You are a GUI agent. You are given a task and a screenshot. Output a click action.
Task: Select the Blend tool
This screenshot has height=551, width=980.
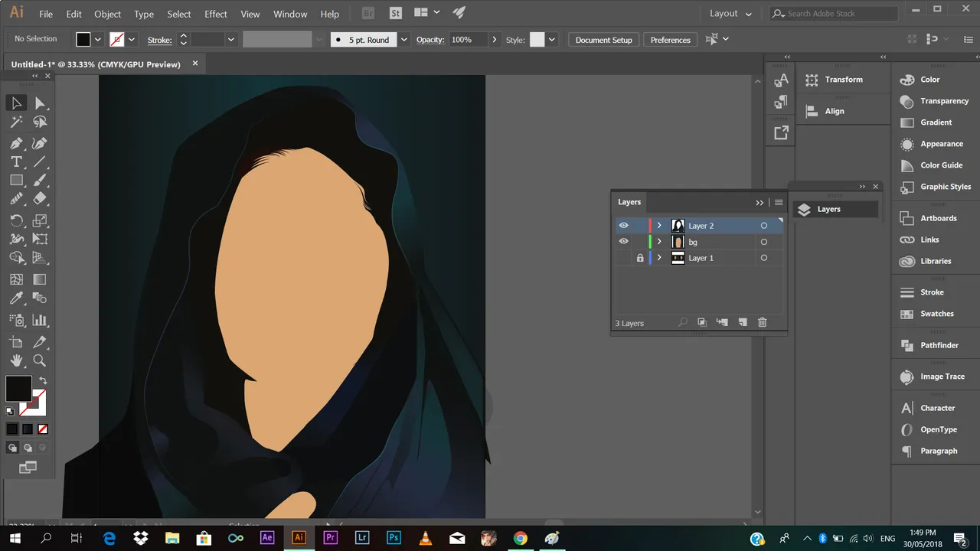click(40, 298)
